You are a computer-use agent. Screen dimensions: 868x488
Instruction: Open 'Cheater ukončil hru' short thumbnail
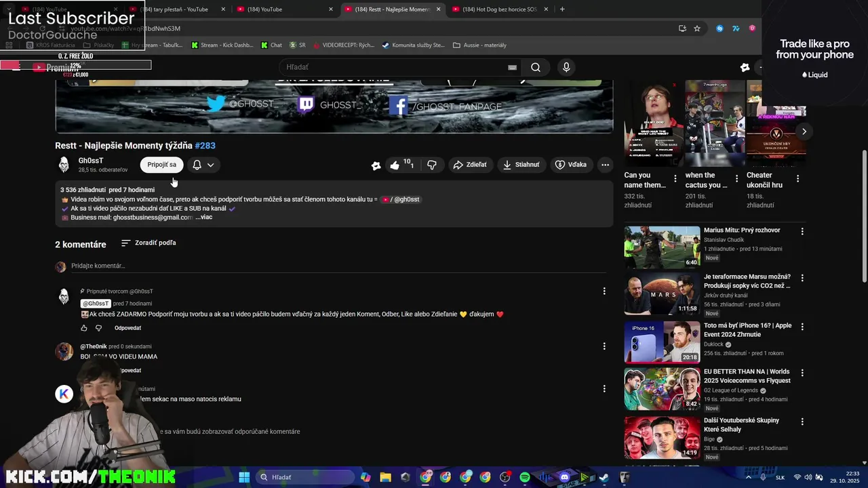coord(776,123)
